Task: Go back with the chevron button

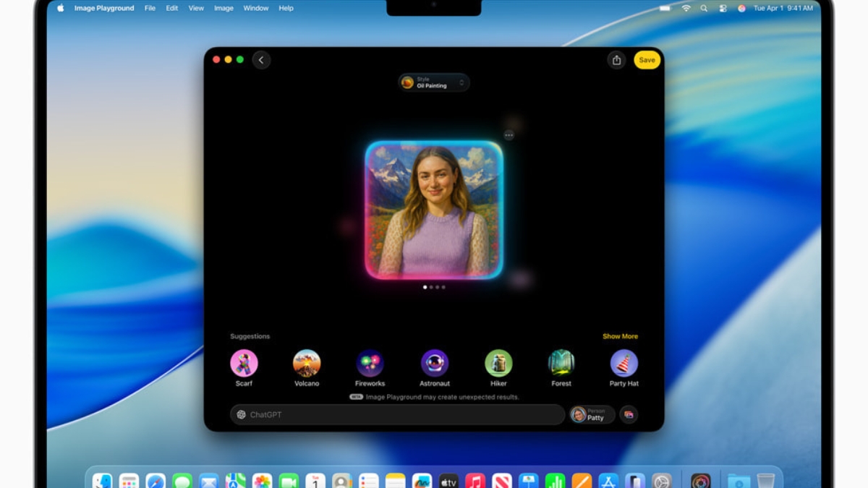Action: click(x=261, y=60)
